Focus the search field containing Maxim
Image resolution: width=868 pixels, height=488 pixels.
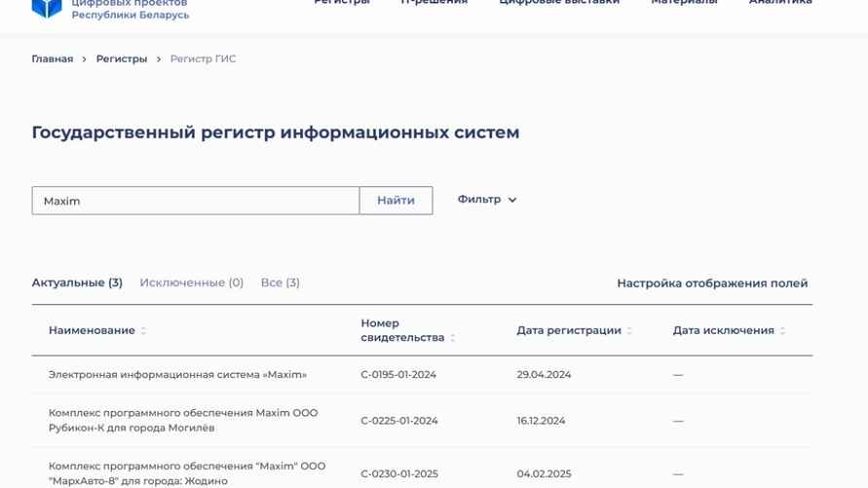[x=196, y=201]
